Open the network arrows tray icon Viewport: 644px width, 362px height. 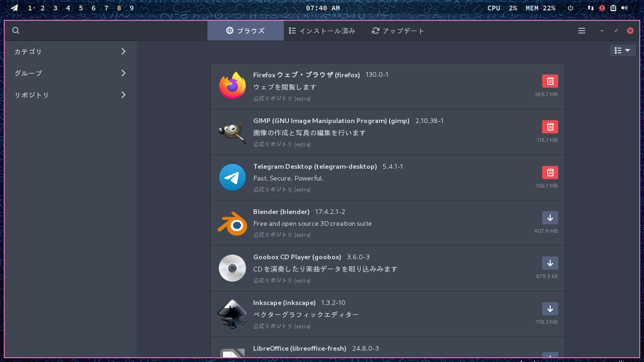tap(591, 8)
